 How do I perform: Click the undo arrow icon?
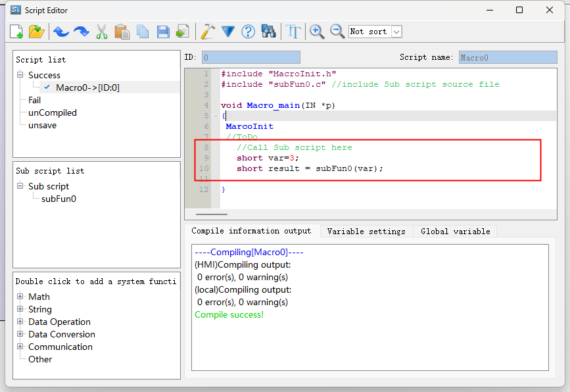60,32
